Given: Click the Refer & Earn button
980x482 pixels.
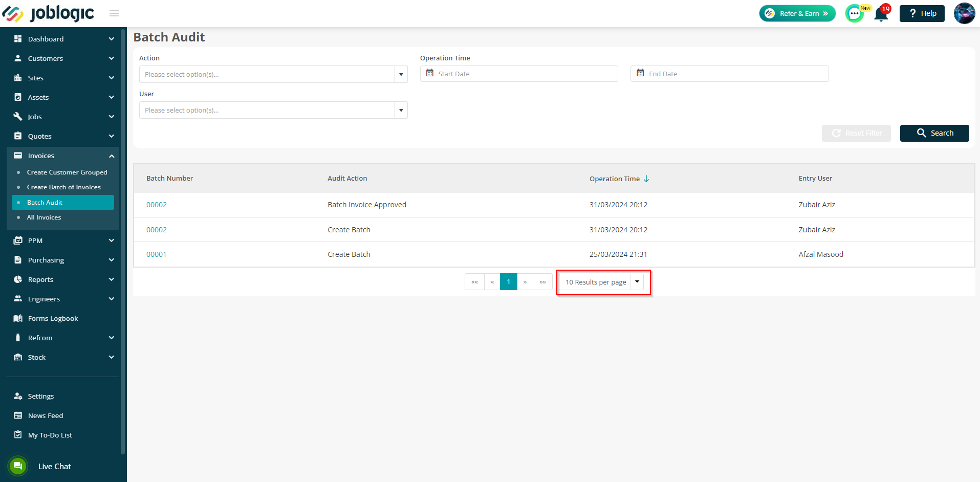Looking at the screenshot, I should tap(797, 13).
